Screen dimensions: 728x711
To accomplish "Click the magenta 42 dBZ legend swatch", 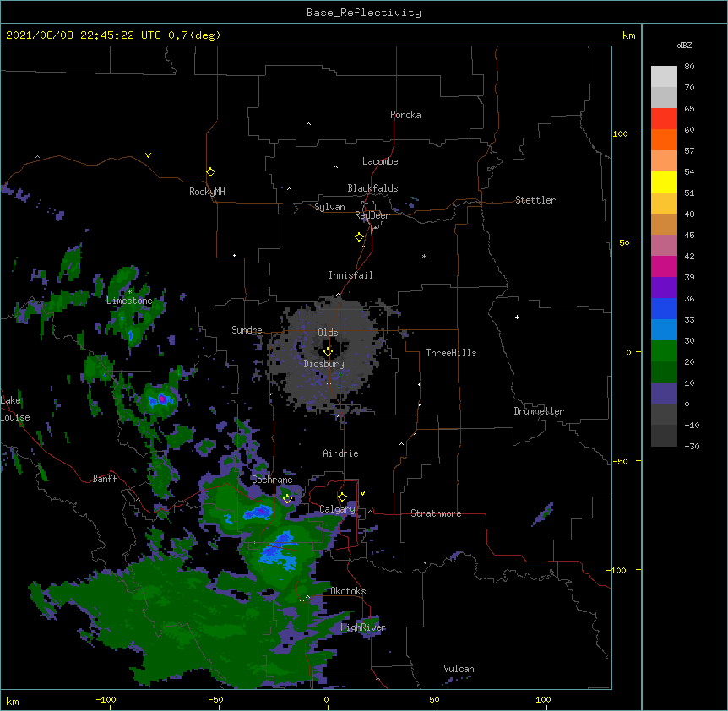I will [x=664, y=266].
